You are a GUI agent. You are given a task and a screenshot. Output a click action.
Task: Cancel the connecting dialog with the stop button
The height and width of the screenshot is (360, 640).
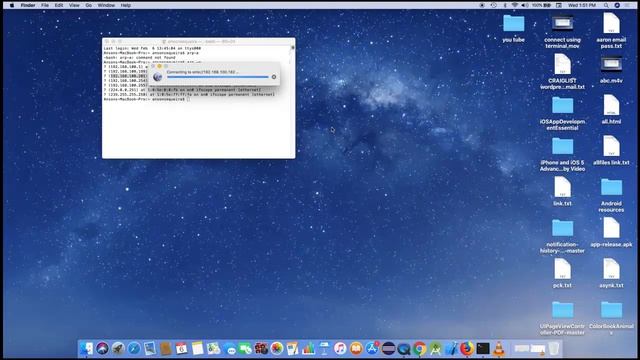click(x=274, y=77)
